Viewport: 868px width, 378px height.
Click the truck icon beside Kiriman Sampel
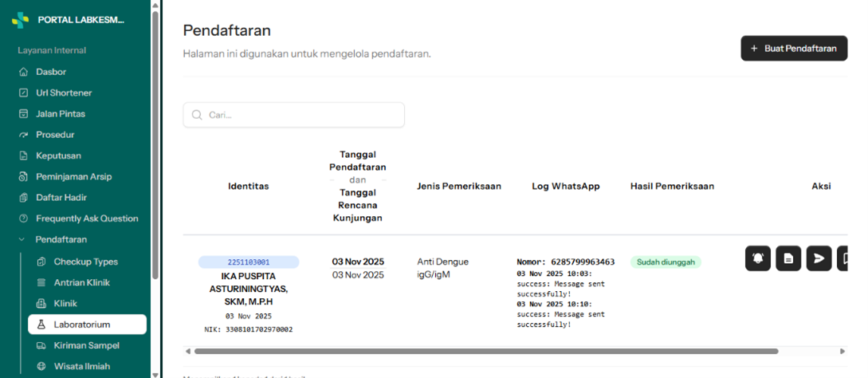click(x=41, y=345)
